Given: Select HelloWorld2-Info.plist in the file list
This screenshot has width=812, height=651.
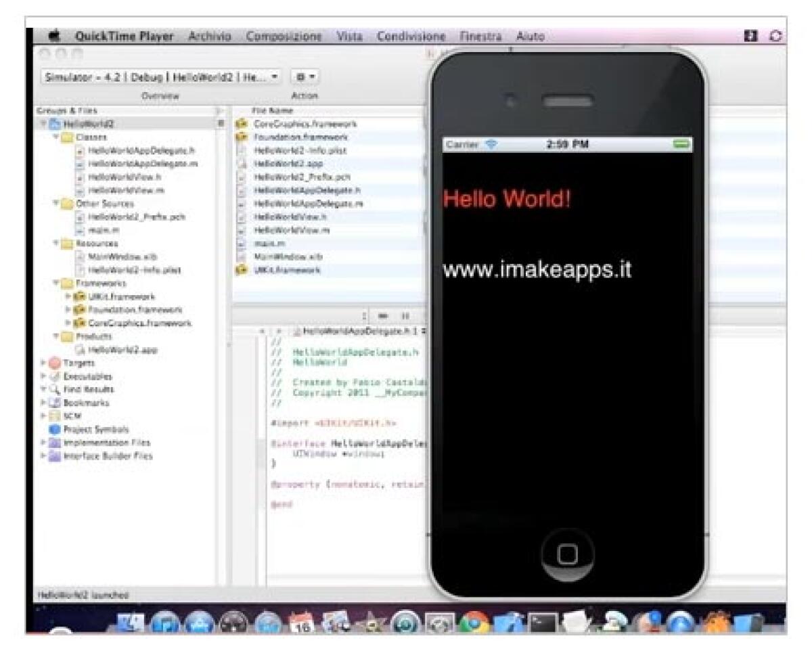Looking at the screenshot, I should pos(300,150).
